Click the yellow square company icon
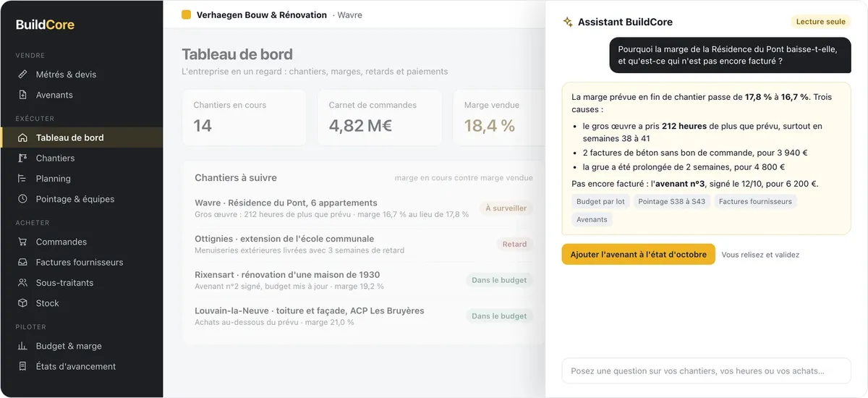The image size is (868, 398). pyautogui.click(x=187, y=14)
